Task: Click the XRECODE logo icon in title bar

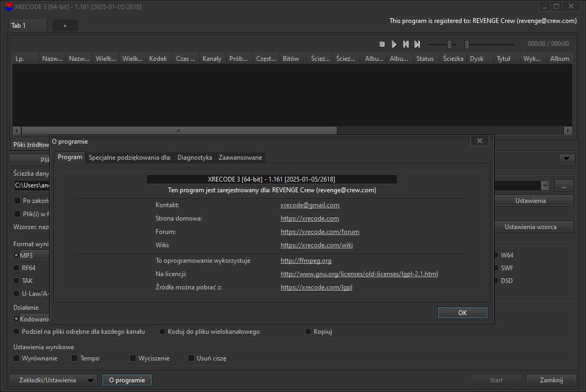Action: pyautogui.click(x=8, y=7)
